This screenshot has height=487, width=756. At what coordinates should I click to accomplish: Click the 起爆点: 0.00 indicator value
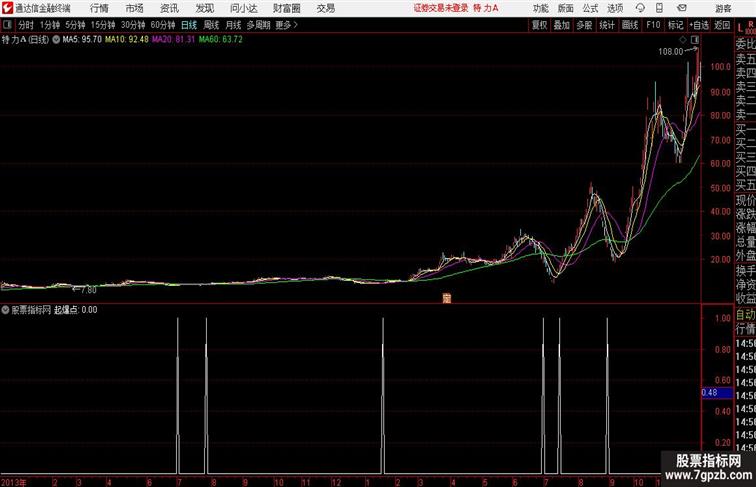pos(76,310)
